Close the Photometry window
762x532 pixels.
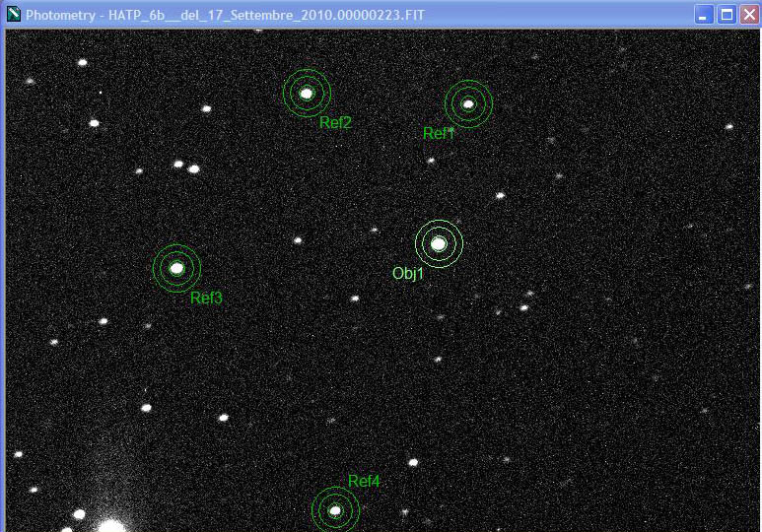click(749, 15)
